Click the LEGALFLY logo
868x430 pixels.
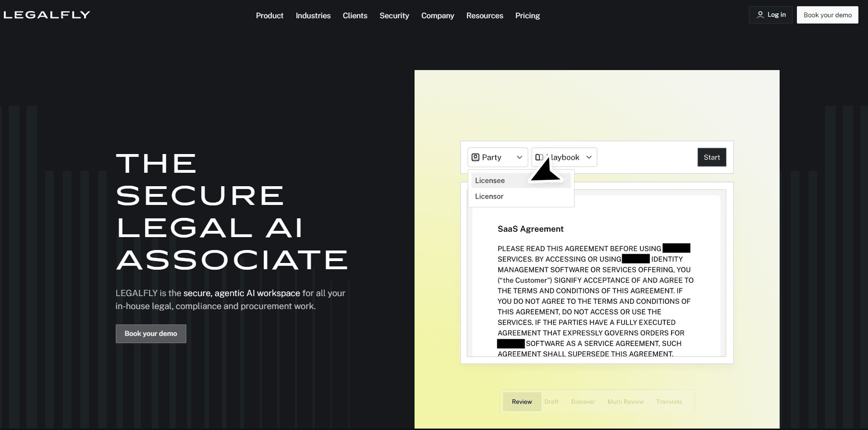[47, 15]
